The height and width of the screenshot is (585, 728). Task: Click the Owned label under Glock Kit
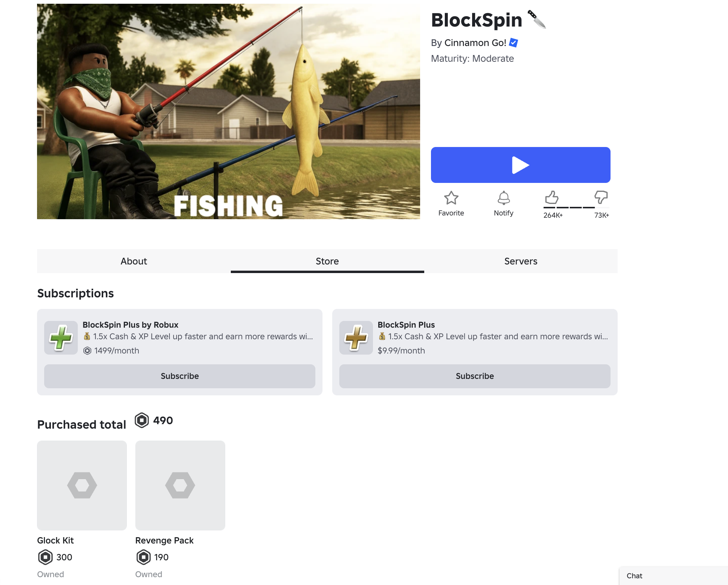click(x=51, y=574)
